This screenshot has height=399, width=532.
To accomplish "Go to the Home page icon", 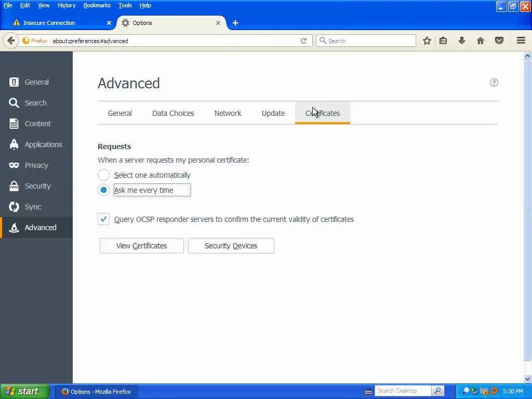I will [x=481, y=41].
